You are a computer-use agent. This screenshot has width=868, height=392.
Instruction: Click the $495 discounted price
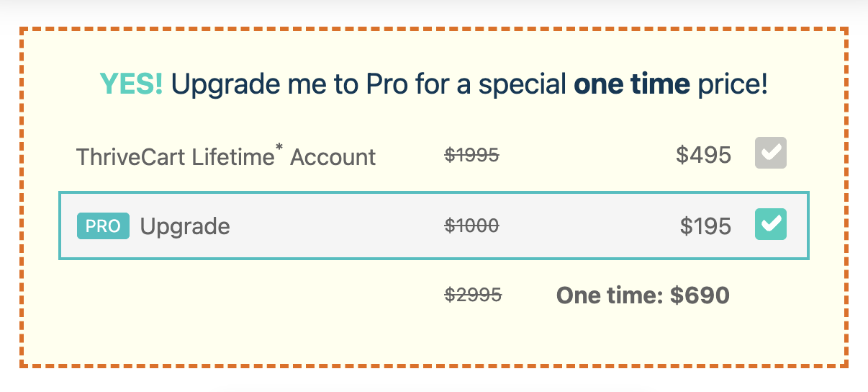pos(704,155)
